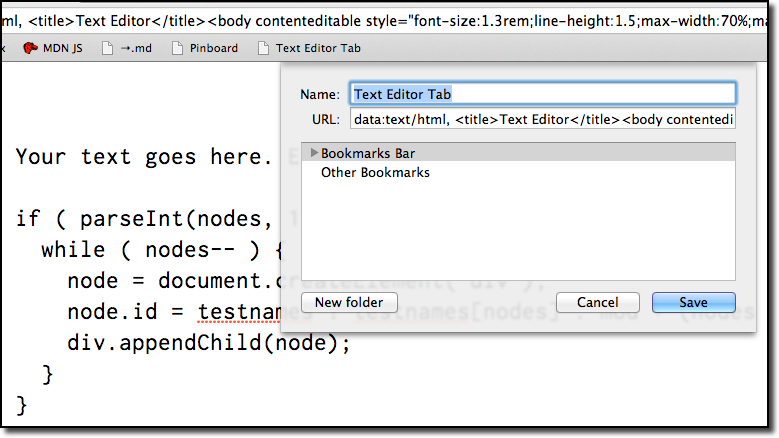Open the Pinboard bookmark
The width and height of the screenshot is (779, 438).
point(205,48)
